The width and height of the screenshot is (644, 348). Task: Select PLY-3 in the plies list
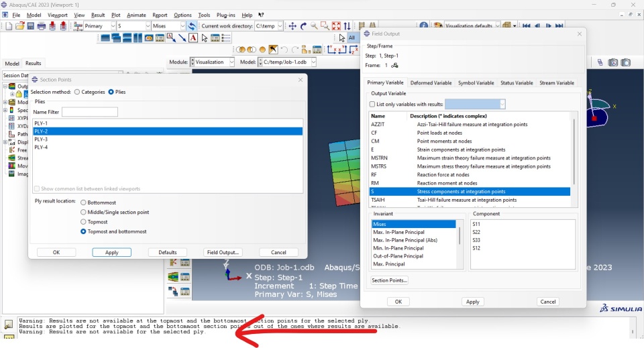point(168,139)
